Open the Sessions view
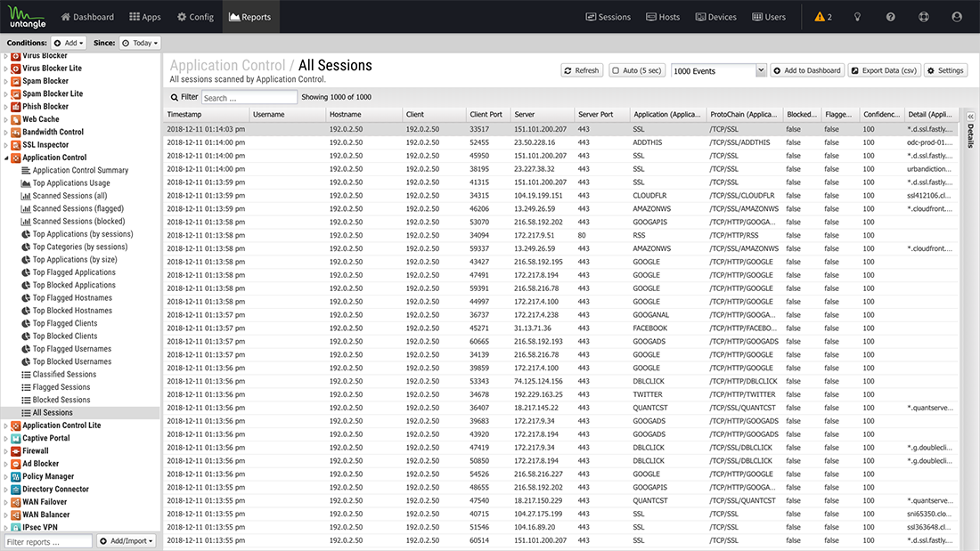Image resolution: width=980 pixels, height=551 pixels. click(x=608, y=17)
